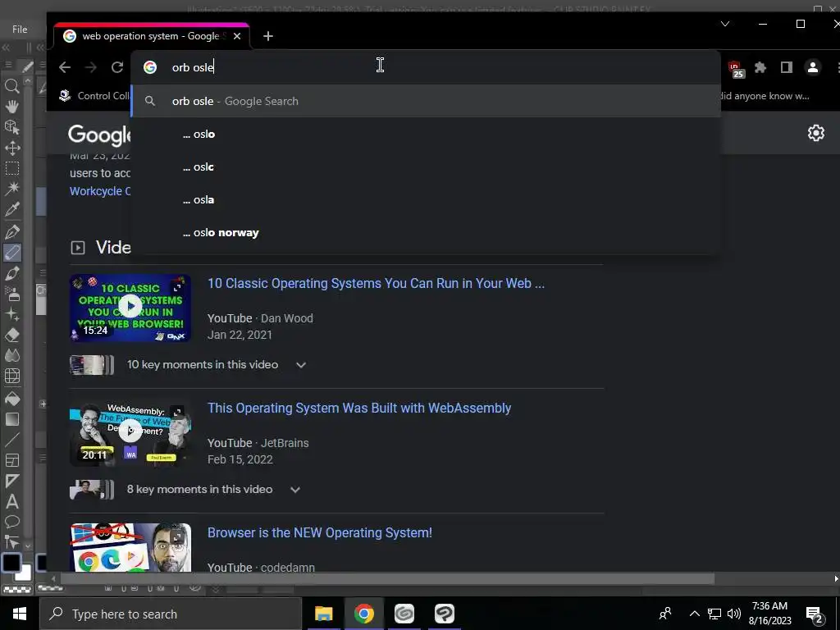Select the Brush tool

click(x=11, y=273)
